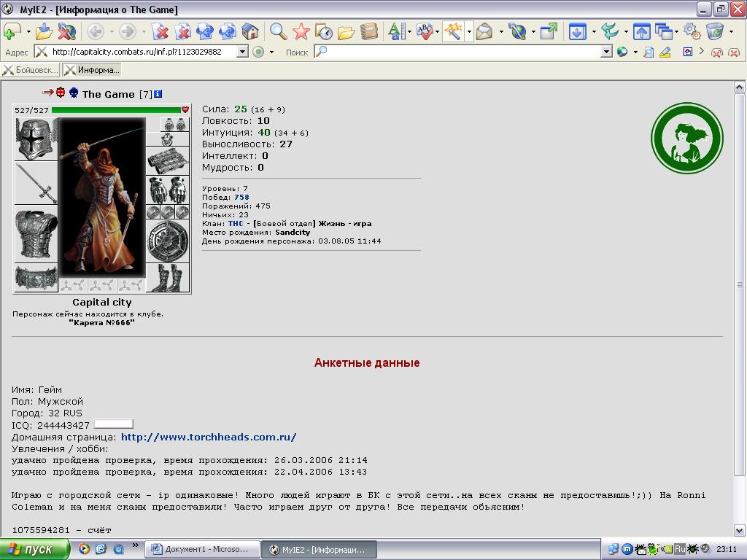Click the globe proxy connection icon
The height and width of the screenshot is (560, 747).
pyautogui.click(x=517, y=31)
